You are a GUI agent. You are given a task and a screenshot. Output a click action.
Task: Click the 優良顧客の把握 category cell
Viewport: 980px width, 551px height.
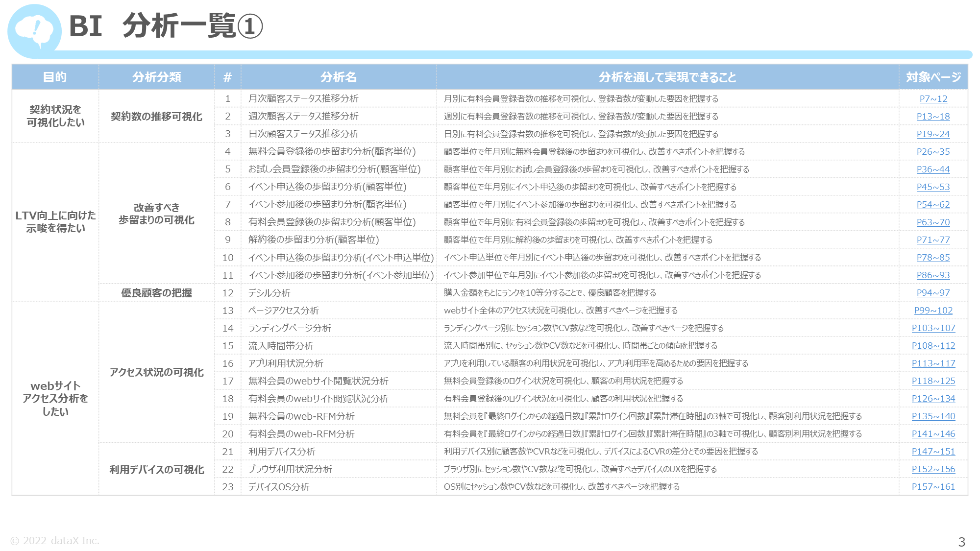coord(156,292)
